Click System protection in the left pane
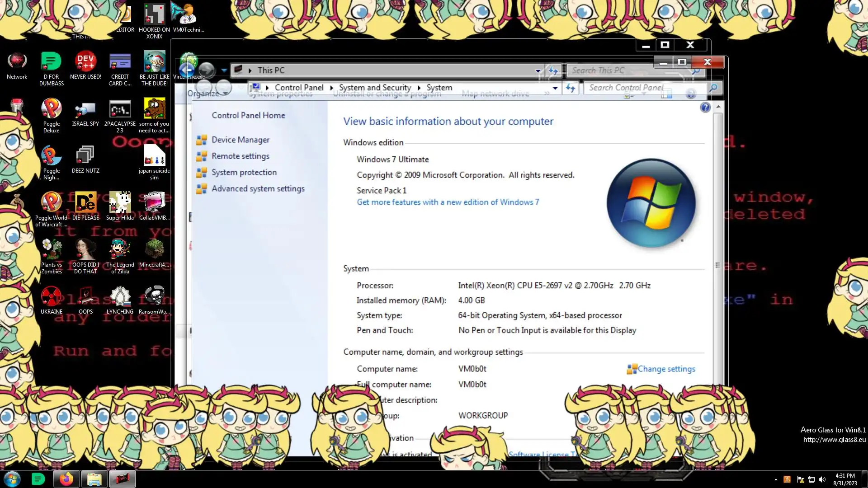The image size is (868, 488). point(244,173)
